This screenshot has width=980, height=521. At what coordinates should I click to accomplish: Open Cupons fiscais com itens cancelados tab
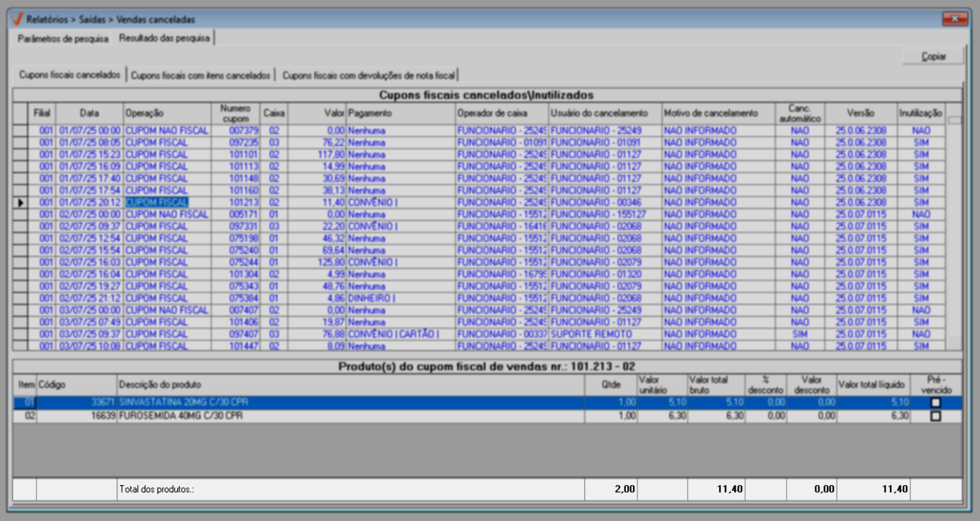[200, 75]
